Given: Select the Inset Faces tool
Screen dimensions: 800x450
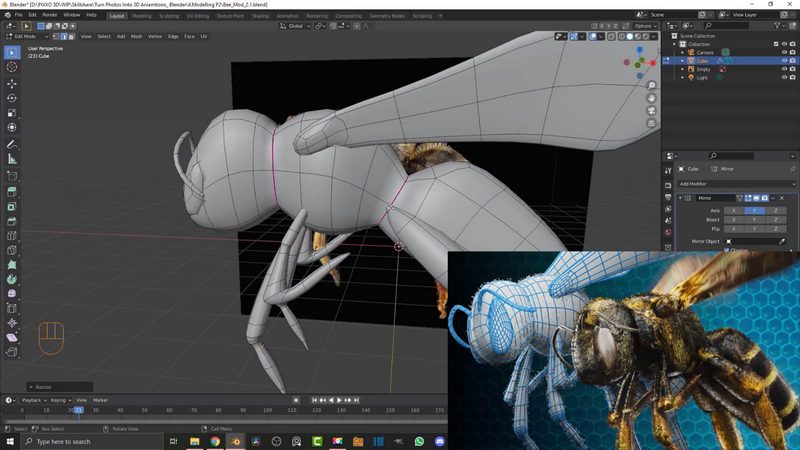Looking at the screenshot, I should point(12,207).
